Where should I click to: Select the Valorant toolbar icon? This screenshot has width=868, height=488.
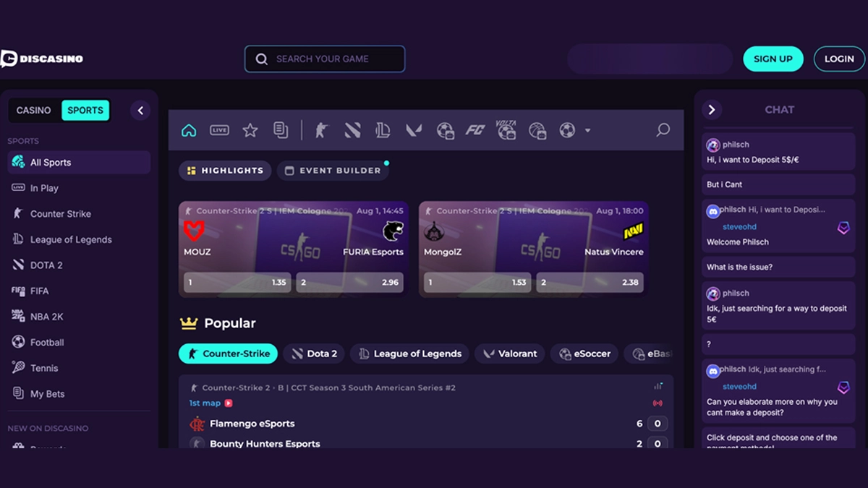pyautogui.click(x=414, y=130)
